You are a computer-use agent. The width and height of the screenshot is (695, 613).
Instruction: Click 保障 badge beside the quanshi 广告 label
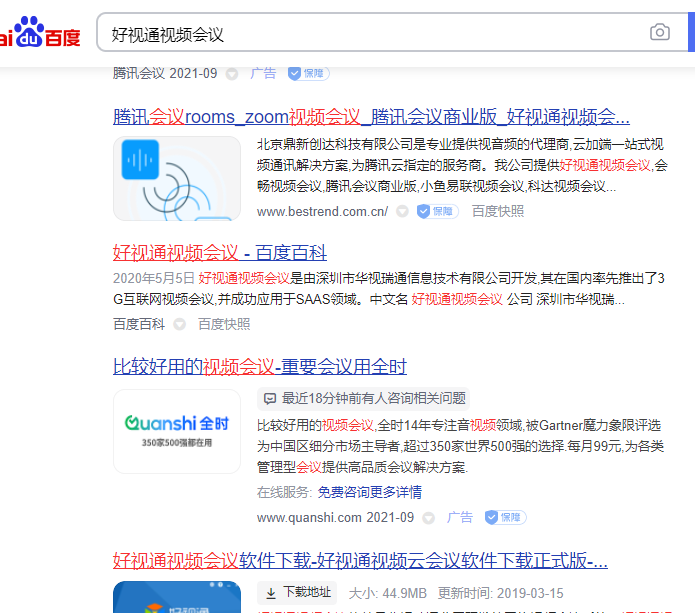(505, 517)
